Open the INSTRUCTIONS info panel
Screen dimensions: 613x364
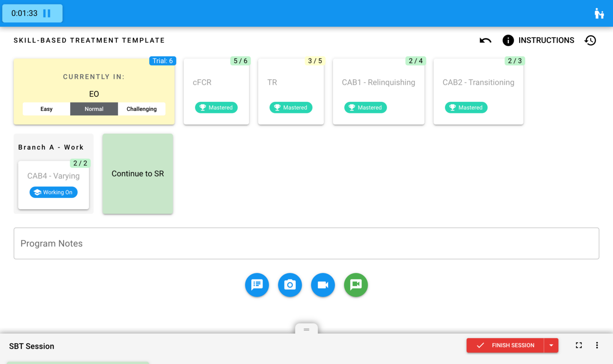coord(538,40)
